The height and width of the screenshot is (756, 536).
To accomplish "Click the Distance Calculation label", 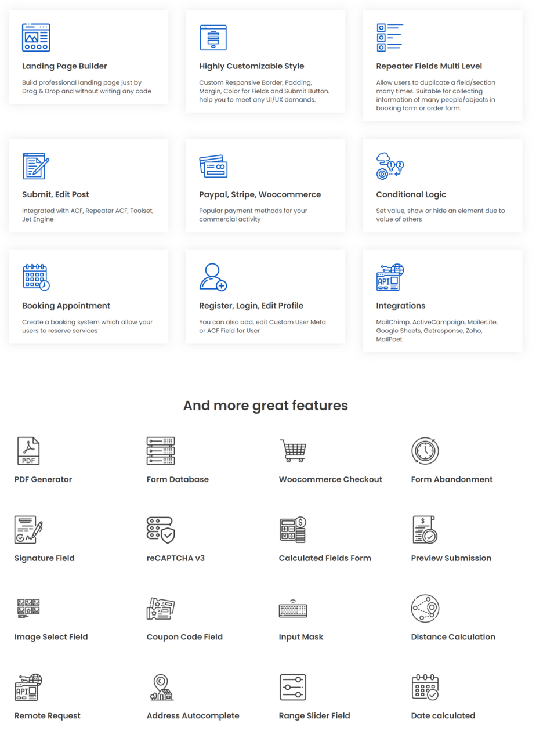I will (452, 637).
